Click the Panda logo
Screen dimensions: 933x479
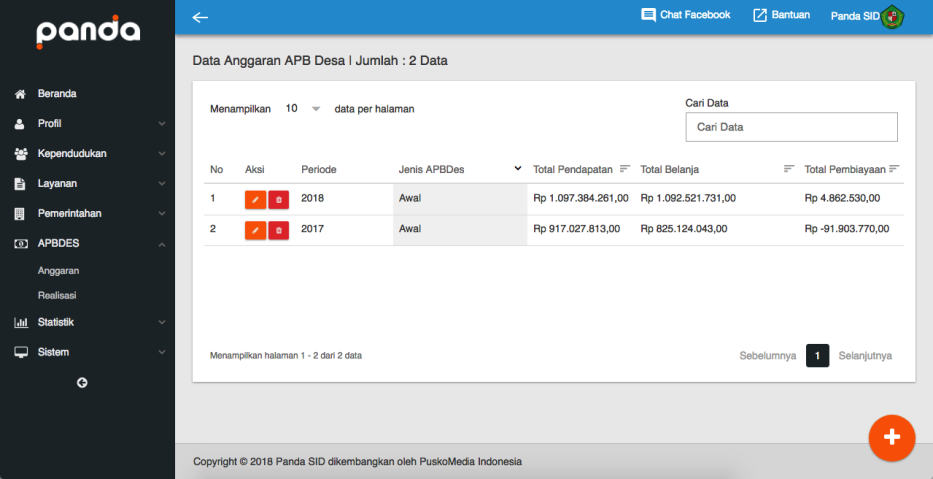pos(88,32)
